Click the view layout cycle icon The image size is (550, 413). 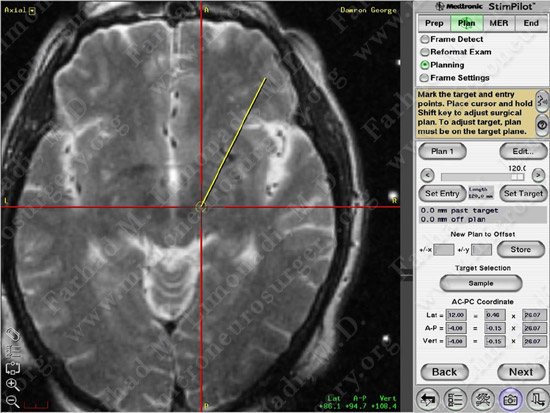13,368
